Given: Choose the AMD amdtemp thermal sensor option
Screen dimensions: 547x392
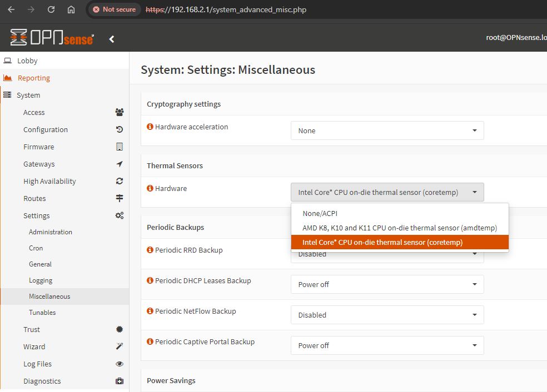Looking at the screenshot, I should 399,228.
